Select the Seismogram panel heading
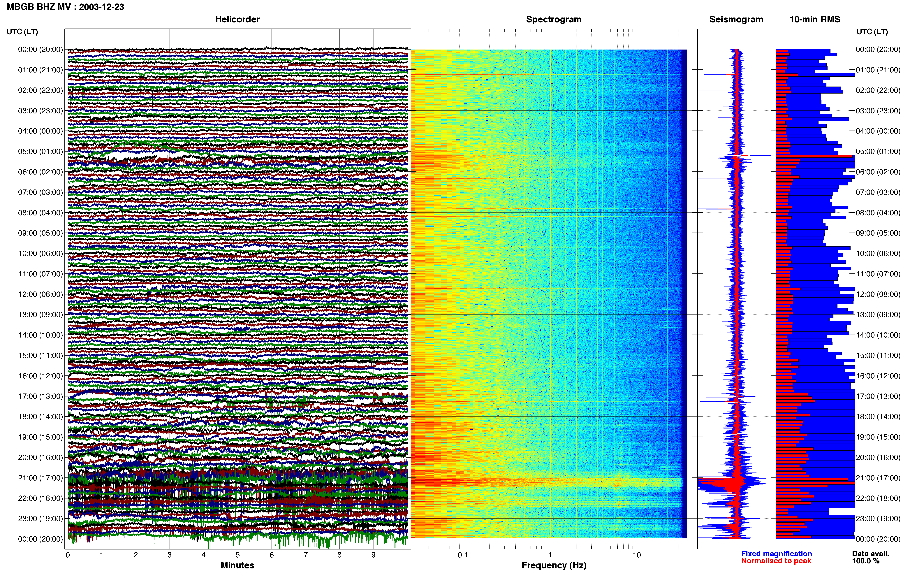The height and width of the screenshot is (578, 924). pyautogui.click(x=736, y=19)
